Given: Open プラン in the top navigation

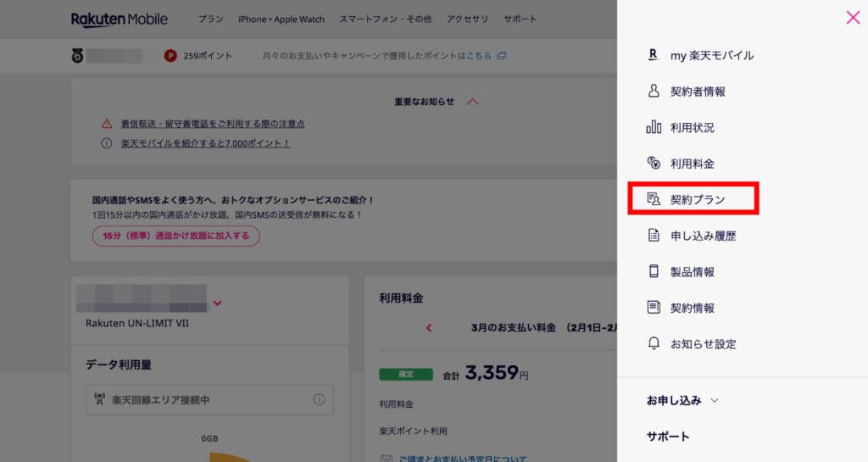Looking at the screenshot, I should pyautogui.click(x=211, y=19).
